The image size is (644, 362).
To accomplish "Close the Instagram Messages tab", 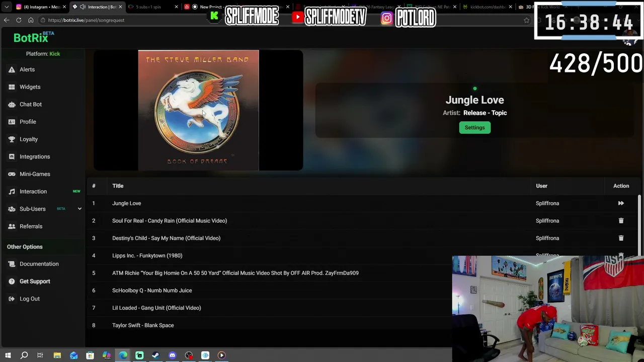I will pos(64,7).
